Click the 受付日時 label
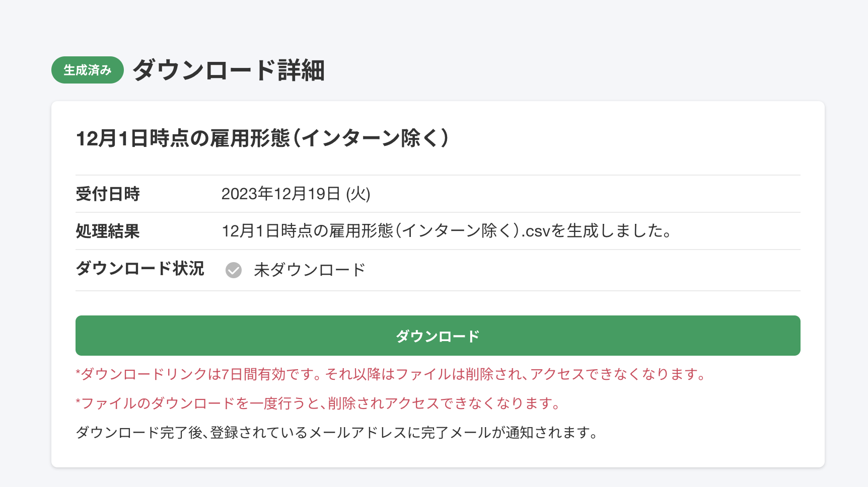Screen dimensions: 868x487 pyautogui.click(x=108, y=194)
